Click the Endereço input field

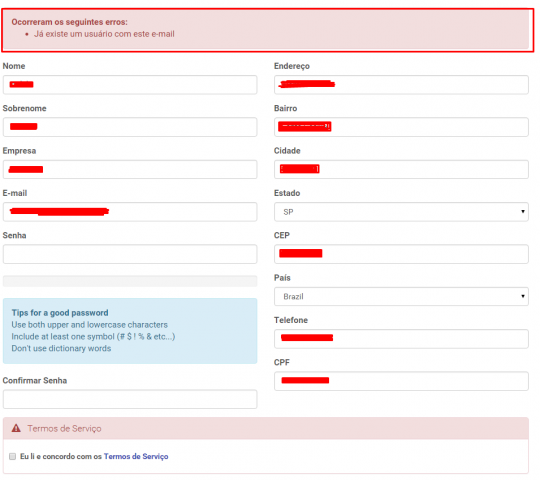(401, 85)
